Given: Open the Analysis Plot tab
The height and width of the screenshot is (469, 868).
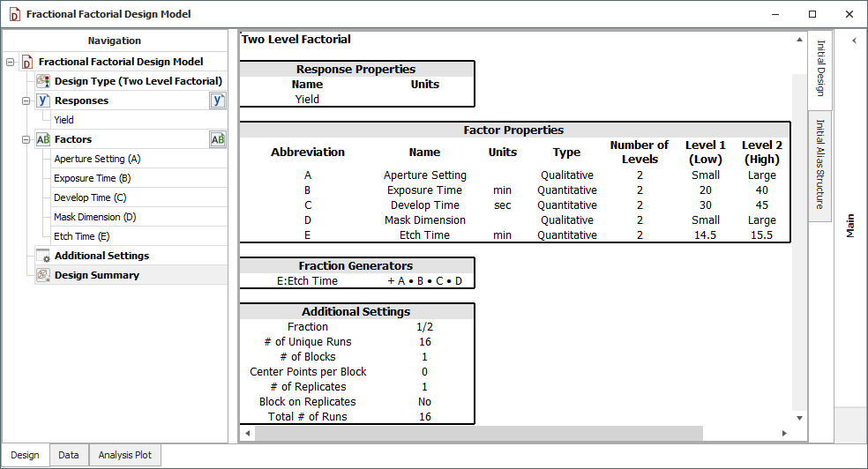Looking at the screenshot, I should pyautogui.click(x=124, y=455).
